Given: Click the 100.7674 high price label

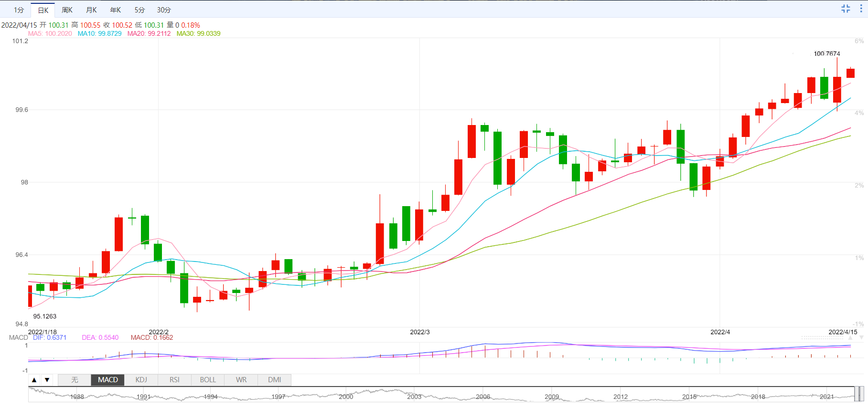Looking at the screenshot, I should click(x=827, y=53).
